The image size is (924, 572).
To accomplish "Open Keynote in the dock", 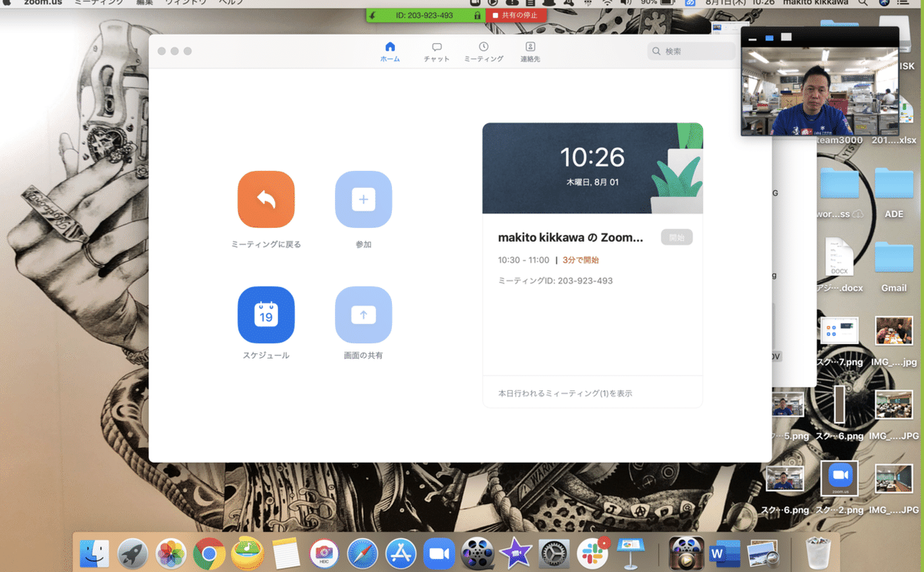I will tap(631, 553).
